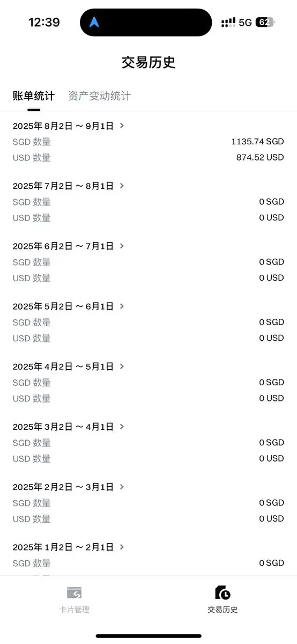Open chevron next to 2025年2月2日～3月1日
Image resolution: width=297 pixels, height=644 pixels.
(122, 486)
